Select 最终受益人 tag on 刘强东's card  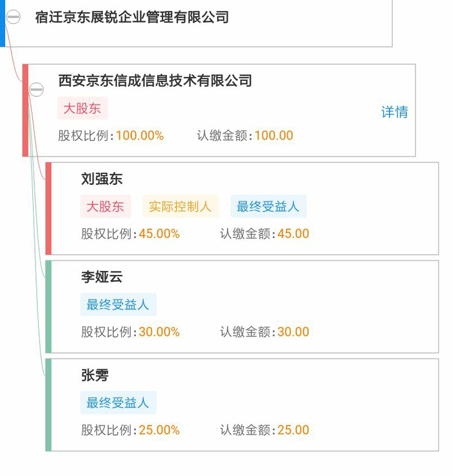[268, 207]
